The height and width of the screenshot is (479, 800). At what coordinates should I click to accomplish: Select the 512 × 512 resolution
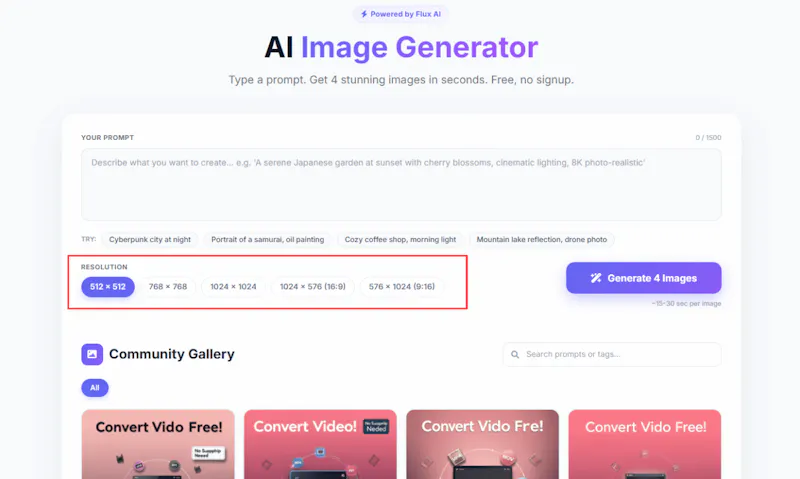pos(108,287)
